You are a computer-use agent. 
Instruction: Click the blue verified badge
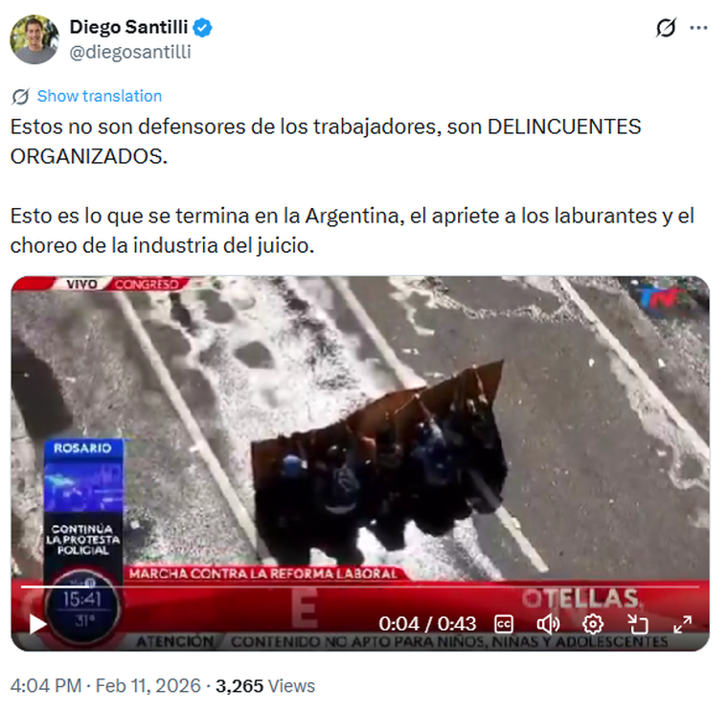pos(202,28)
